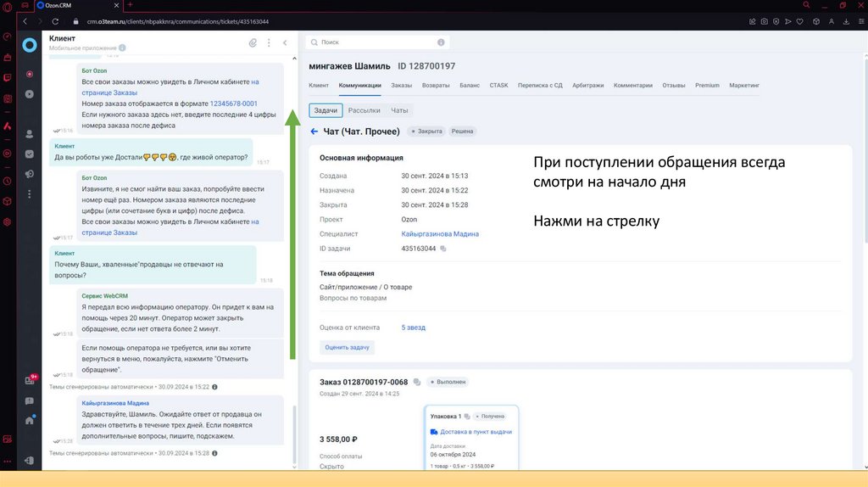Open a new browser tab with plus

130,5
